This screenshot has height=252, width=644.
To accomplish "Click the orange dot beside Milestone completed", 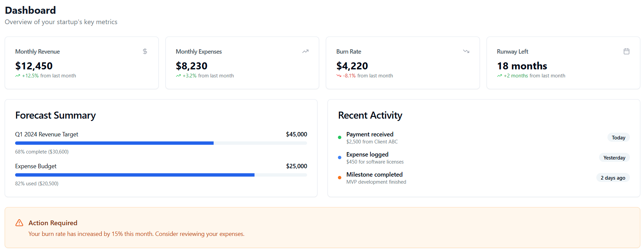I will [340, 178].
